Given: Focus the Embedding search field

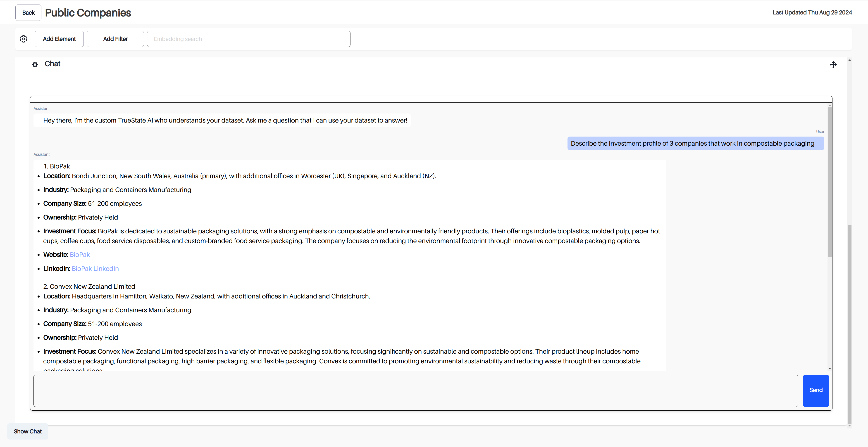Looking at the screenshot, I should tap(249, 39).
